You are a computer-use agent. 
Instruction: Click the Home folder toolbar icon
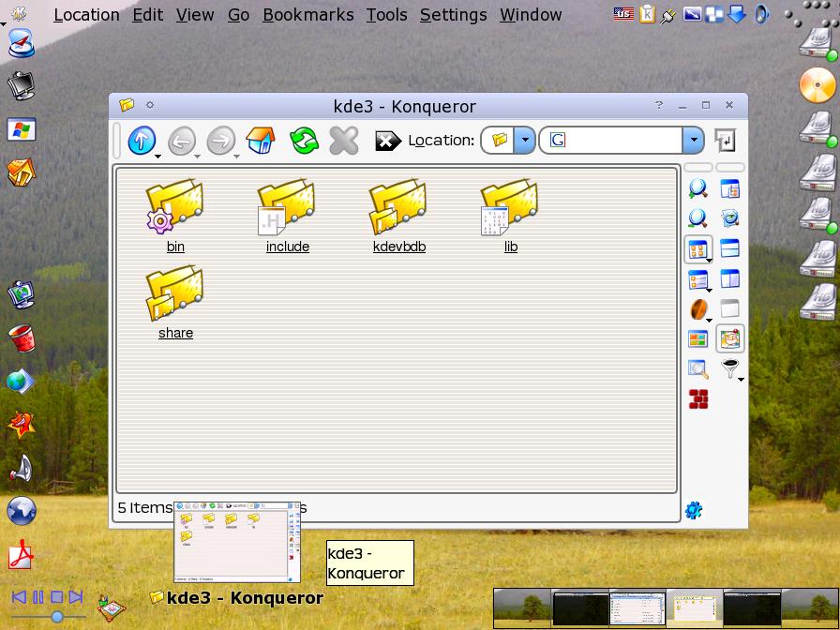(x=261, y=141)
